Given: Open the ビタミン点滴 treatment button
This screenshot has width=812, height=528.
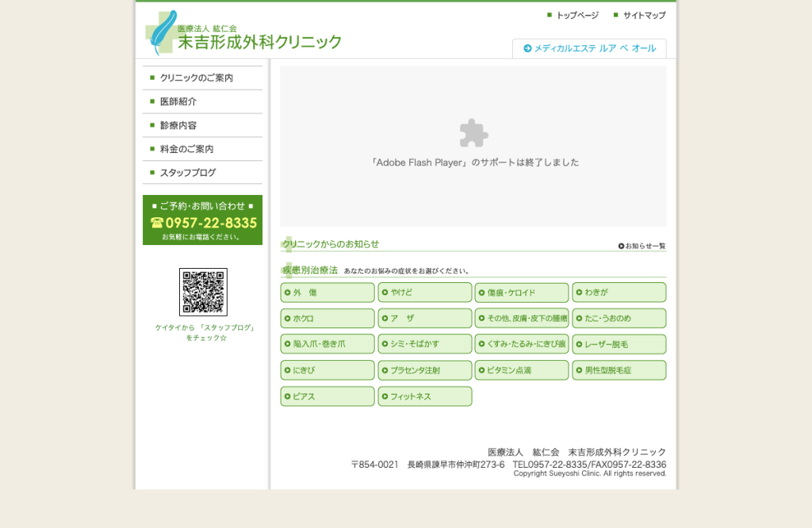Looking at the screenshot, I should pos(522,370).
